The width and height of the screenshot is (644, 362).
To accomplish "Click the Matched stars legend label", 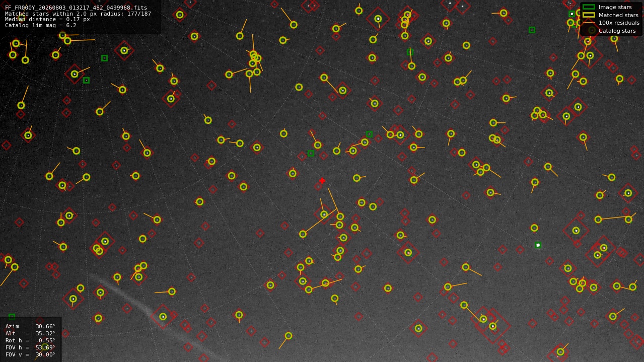I will (618, 15).
